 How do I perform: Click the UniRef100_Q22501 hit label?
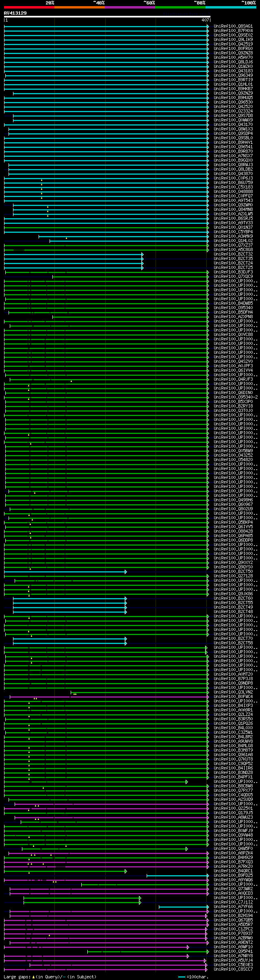click(x=233, y=809)
